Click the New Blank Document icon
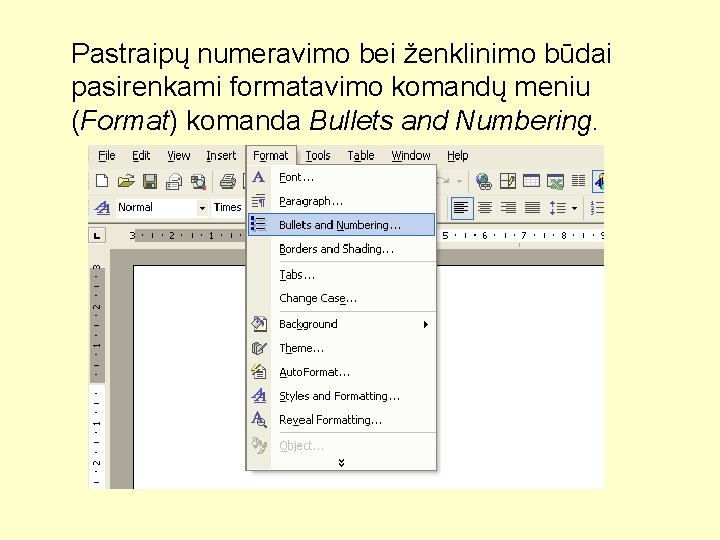Viewport: 720px width, 540px height. point(102,181)
